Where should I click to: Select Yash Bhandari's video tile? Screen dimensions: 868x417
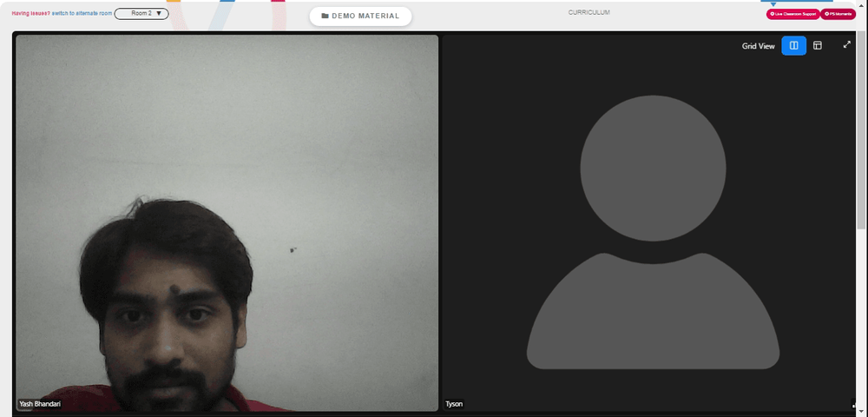pos(227,223)
